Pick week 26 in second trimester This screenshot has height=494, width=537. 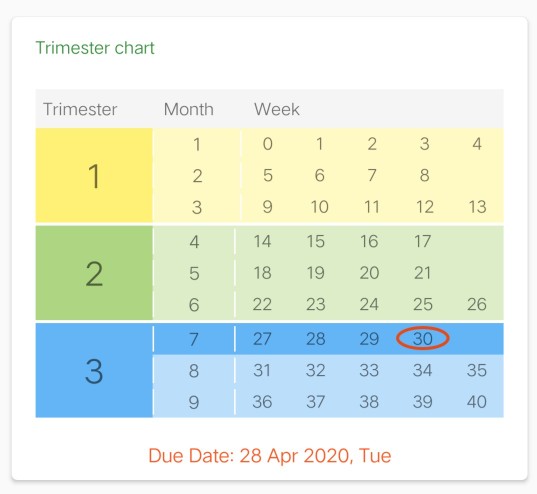pos(477,304)
